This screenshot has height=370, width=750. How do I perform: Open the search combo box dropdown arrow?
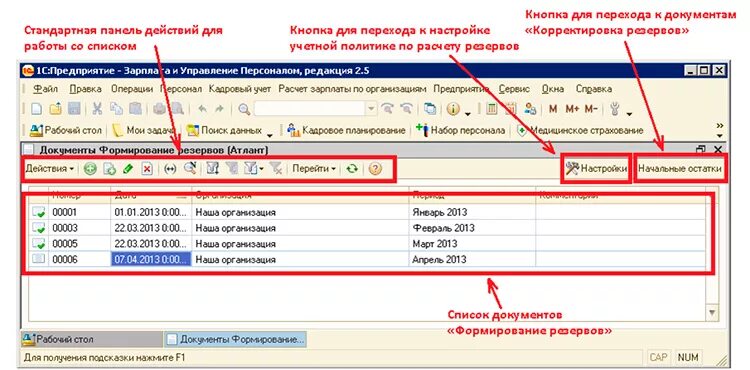(x=371, y=109)
